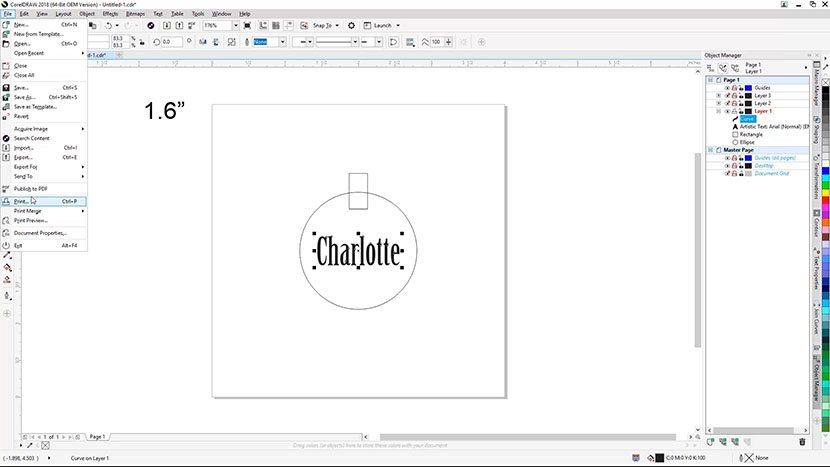Toggle visibility eye of Desktop layer

pyautogui.click(x=727, y=166)
